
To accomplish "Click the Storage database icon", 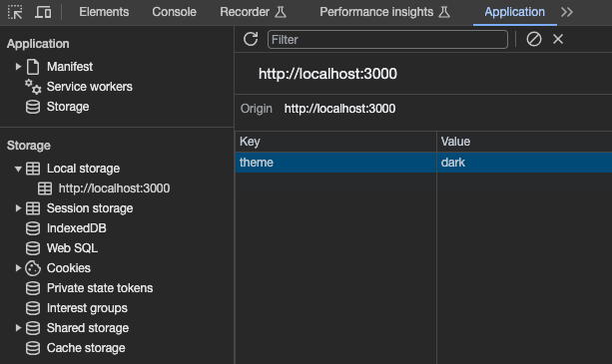I will coord(33,107).
